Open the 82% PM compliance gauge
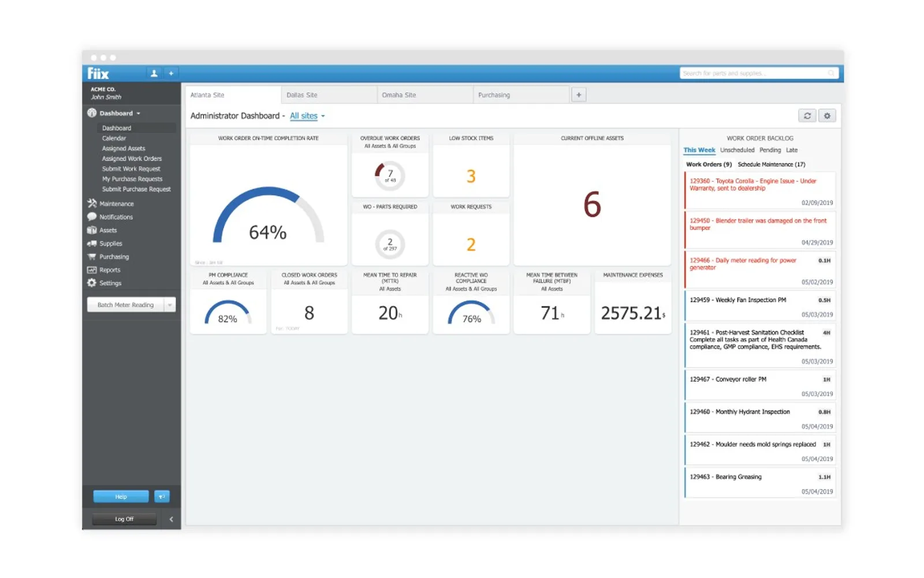Viewport: 924px width, 578px height. click(x=228, y=313)
